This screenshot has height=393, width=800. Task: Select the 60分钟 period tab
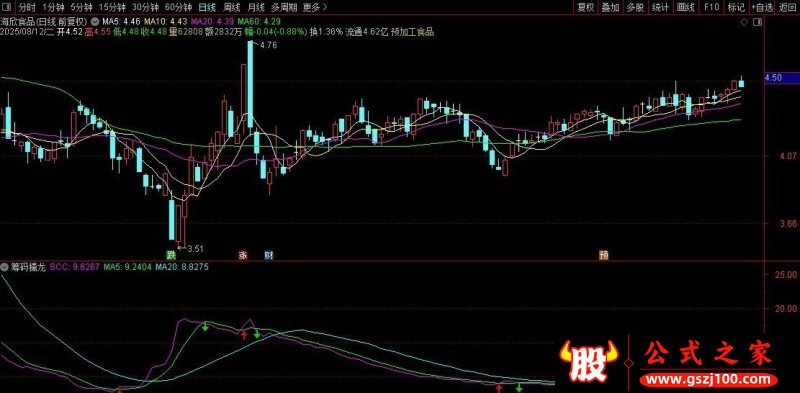179,7
